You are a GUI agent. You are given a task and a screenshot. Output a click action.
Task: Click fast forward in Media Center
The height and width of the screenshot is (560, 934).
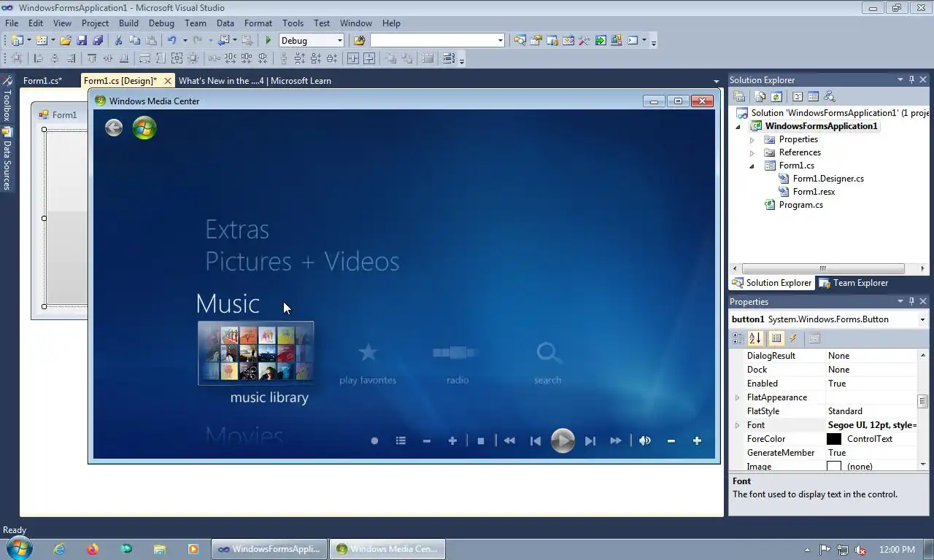(616, 440)
